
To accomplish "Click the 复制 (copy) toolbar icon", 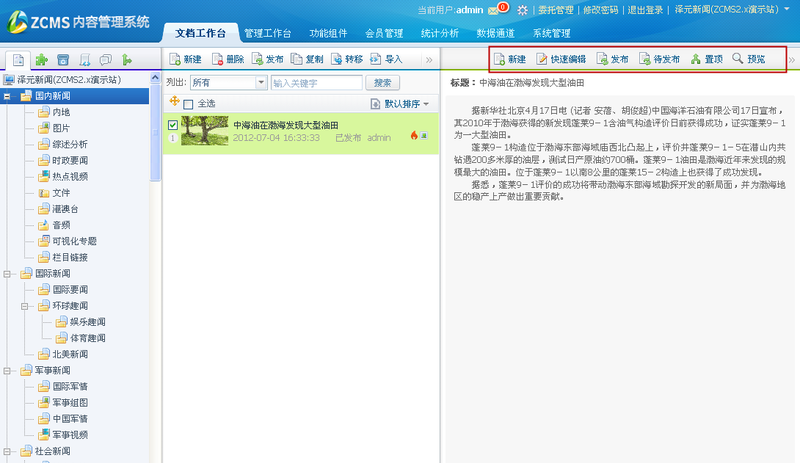I will pyautogui.click(x=296, y=60).
